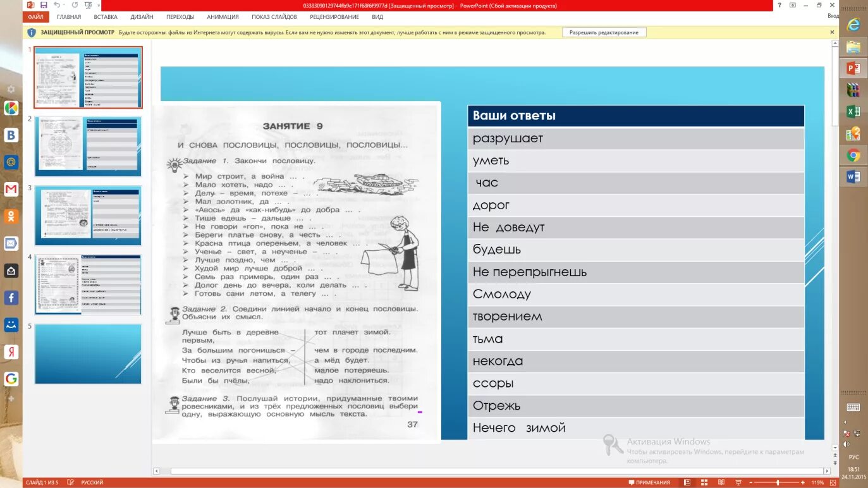The image size is (868, 488).
Task: Click the Разрешить редактирование button
Action: [604, 32]
